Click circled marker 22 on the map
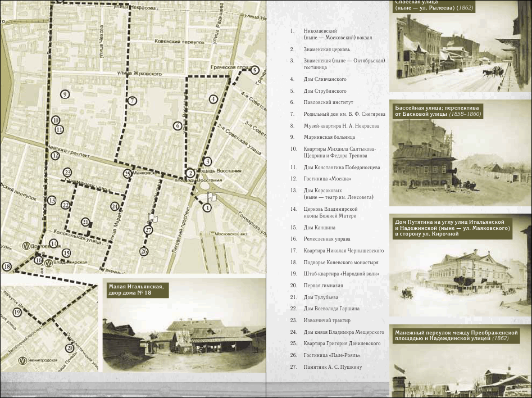 (x=66, y=205)
